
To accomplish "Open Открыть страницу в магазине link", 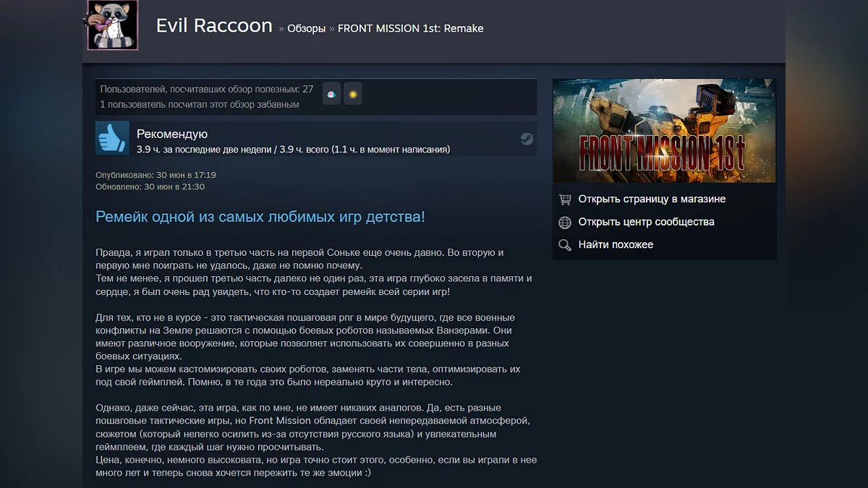I will coord(652,199).
